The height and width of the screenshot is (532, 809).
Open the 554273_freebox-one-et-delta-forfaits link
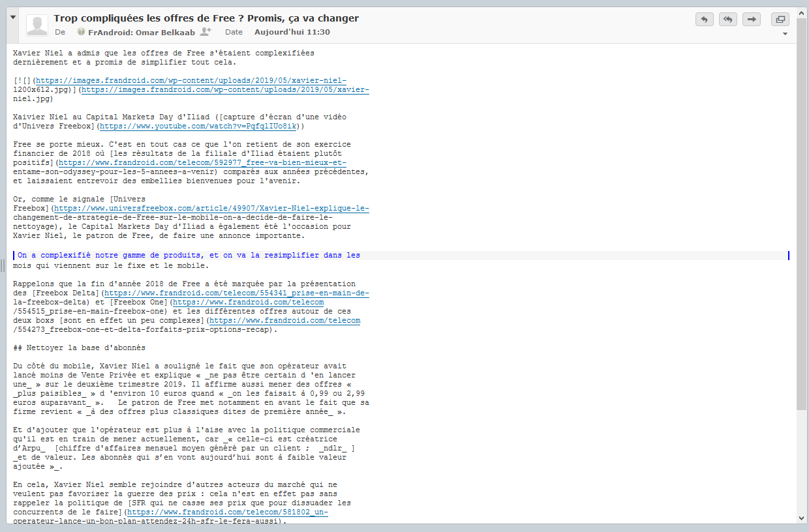pos(284,321)
